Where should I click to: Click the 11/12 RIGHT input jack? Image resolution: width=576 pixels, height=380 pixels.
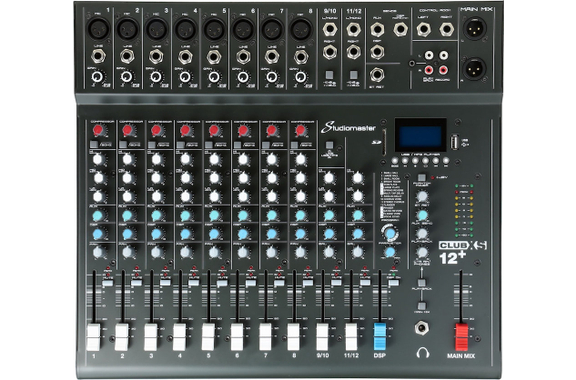tap(353, 52)
